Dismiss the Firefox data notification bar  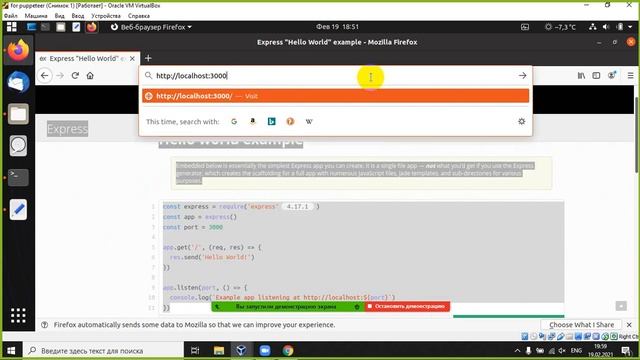pyautogui.click(x=629, y=325)
